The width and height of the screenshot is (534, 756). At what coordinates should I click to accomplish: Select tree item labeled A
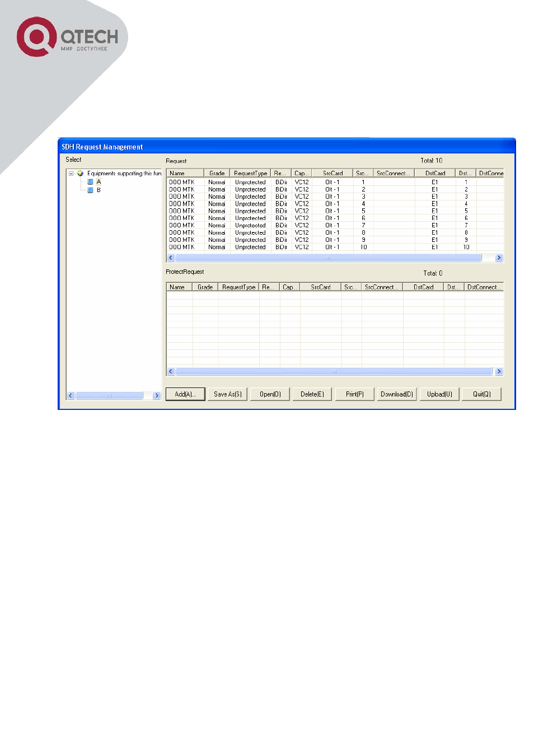pos(99,182)
